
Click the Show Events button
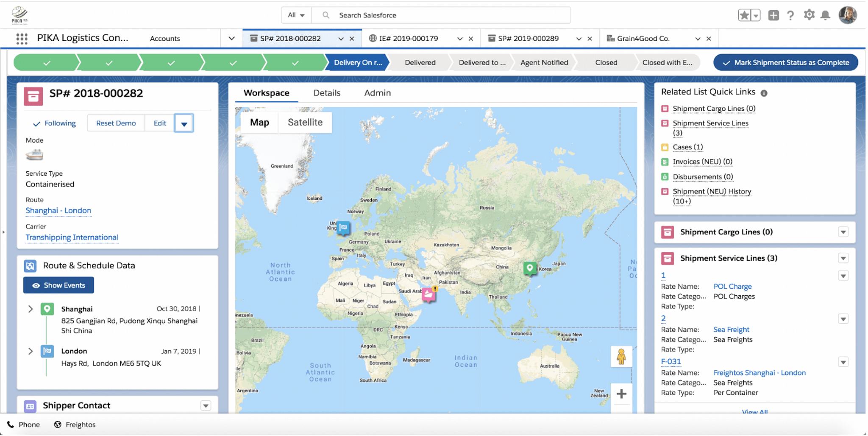click(x=58, y=285)
